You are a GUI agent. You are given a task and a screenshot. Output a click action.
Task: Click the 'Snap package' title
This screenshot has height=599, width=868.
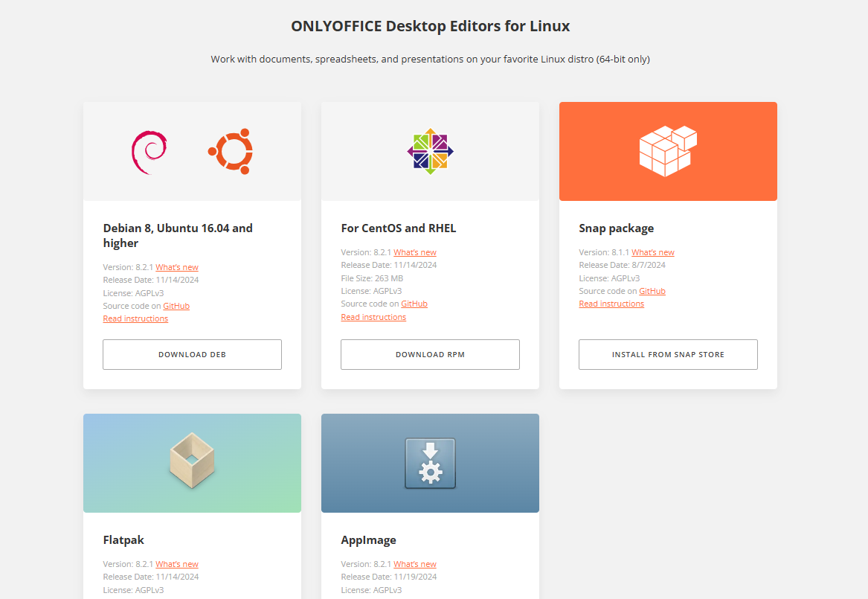[x=616, y=228]
